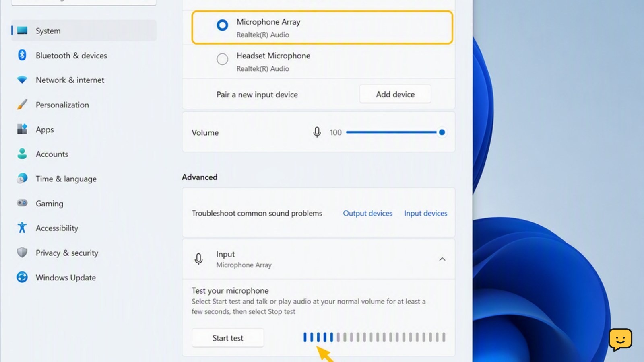Mute microphone via Volume mic icon
The width and height of the screenshot is (644, 362).
(317, 132)
